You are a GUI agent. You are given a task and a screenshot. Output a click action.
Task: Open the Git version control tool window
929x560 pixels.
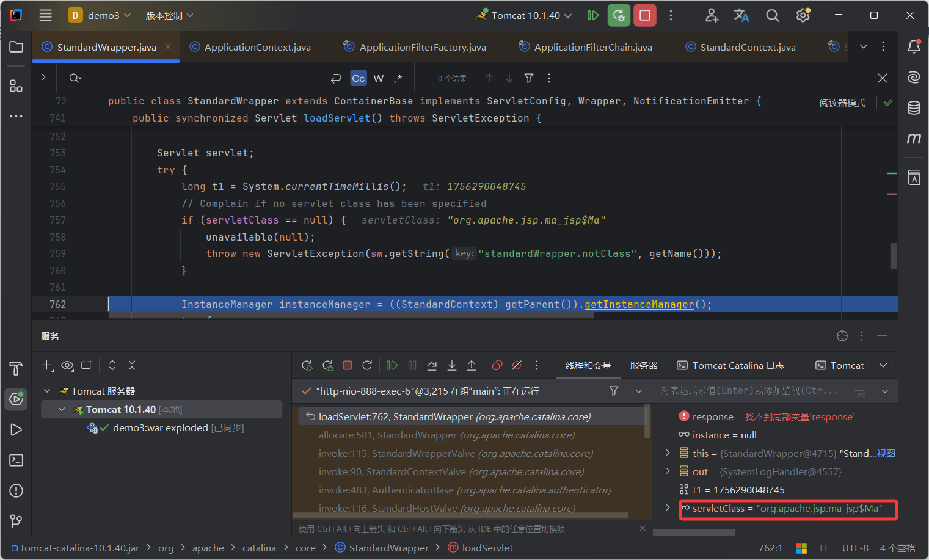[16, 521]
